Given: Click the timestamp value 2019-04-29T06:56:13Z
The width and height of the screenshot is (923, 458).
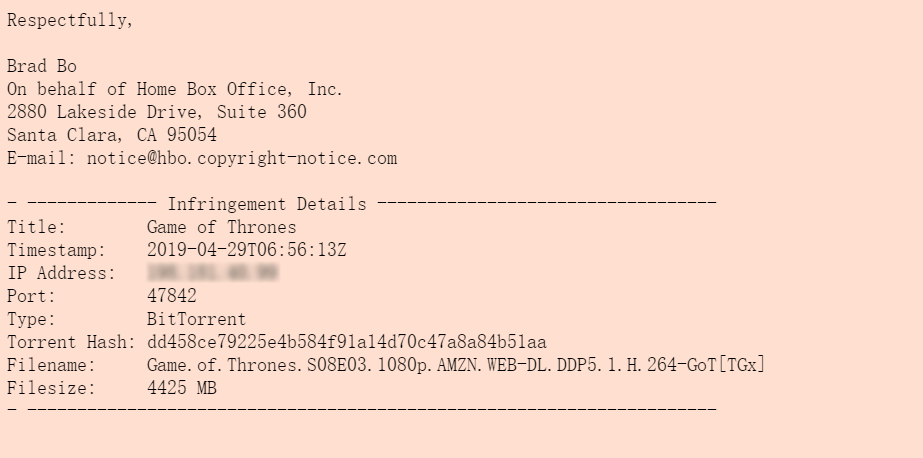Looking at the screenshot, I should (x=246, y=250).
